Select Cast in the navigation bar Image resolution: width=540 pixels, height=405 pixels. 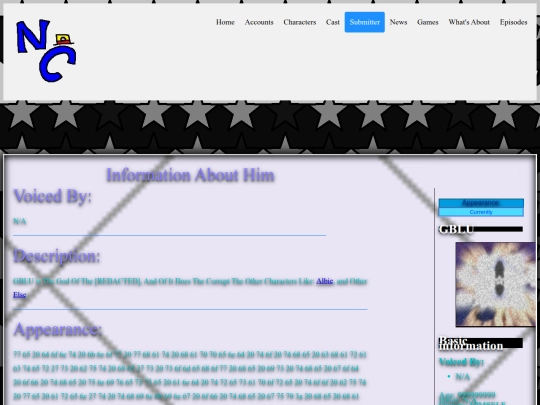333,22
